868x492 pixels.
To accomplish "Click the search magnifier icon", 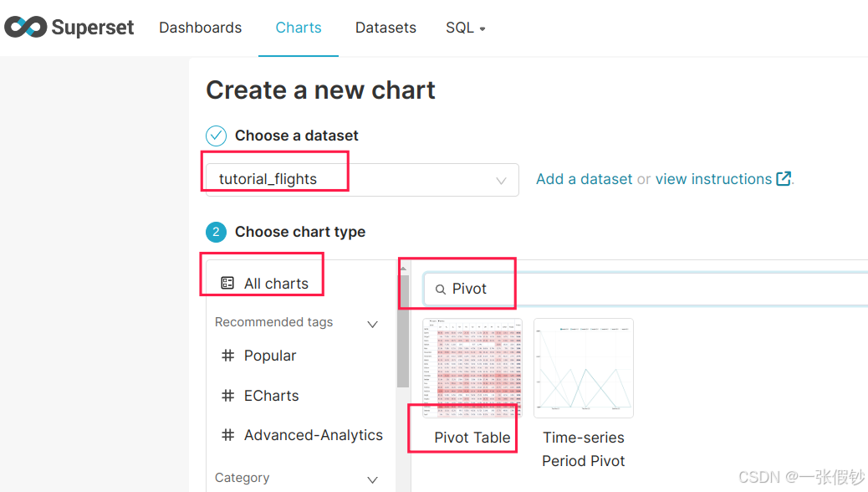I will pos(440,290).
